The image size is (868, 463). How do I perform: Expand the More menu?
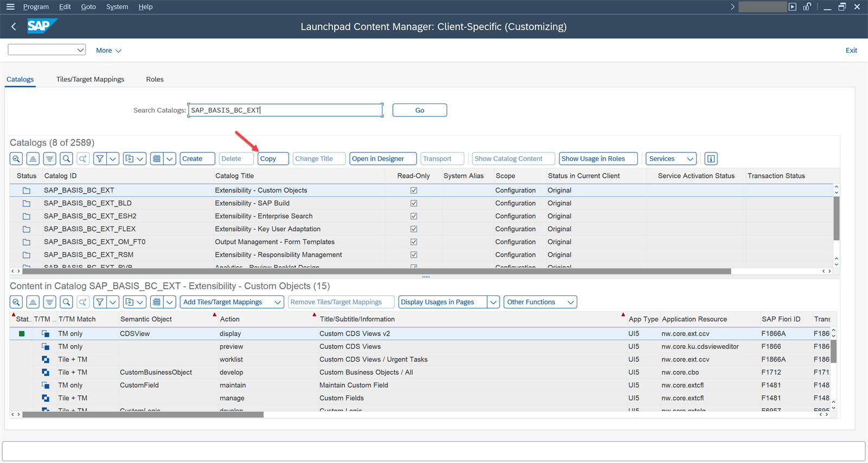(x=108, y=50)
